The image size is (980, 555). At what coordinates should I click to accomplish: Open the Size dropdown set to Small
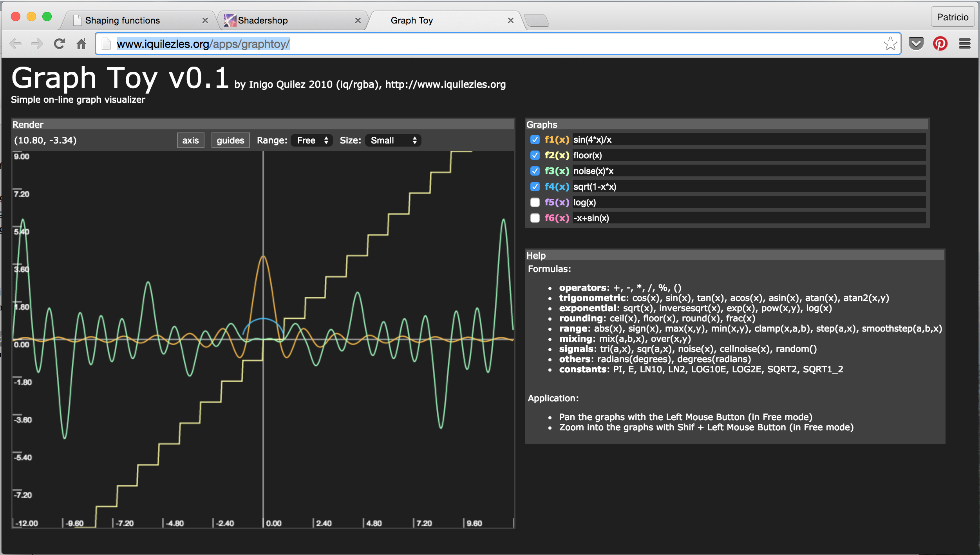click(393, 140)
